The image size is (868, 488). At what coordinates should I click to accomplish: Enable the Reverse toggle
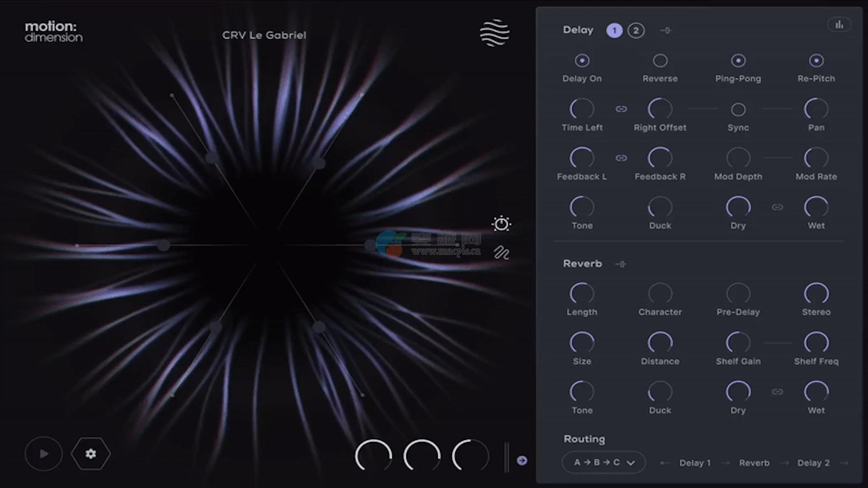click(660, 61)
